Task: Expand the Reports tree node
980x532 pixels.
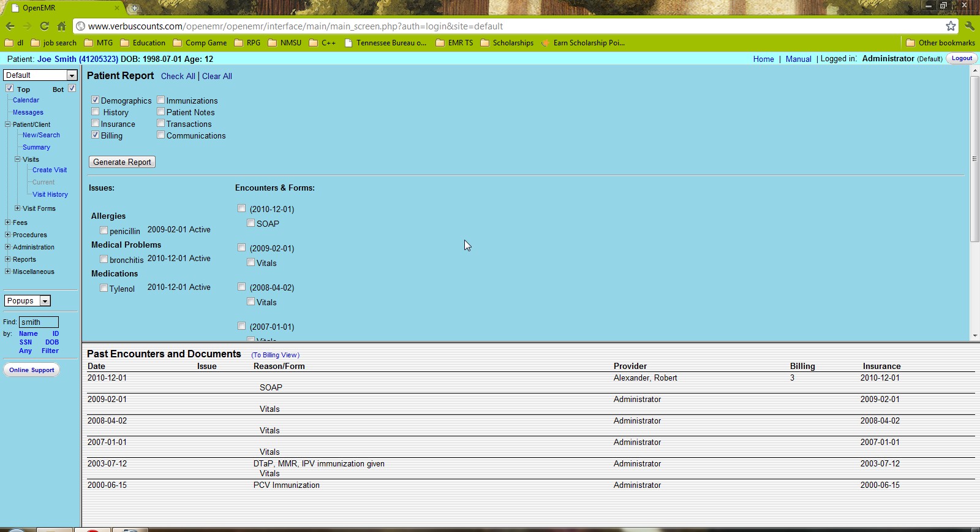Action: click(x=7, y=259)
